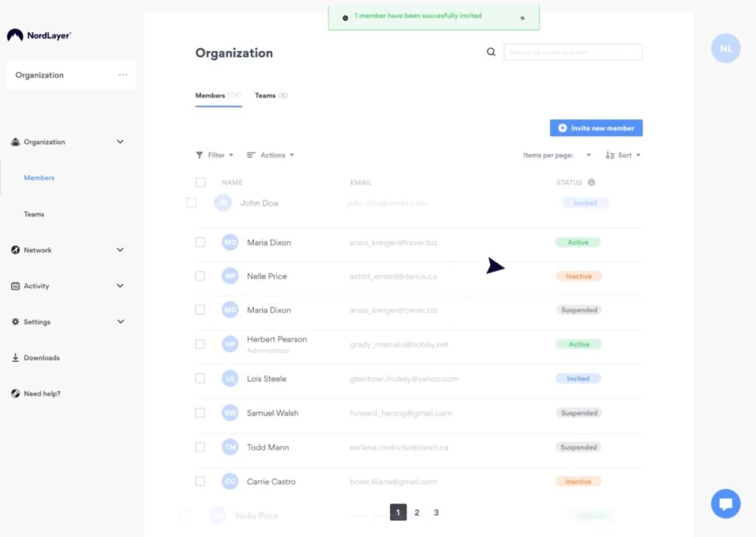Open the chat support bubble
This screenshot has width=756, height=537.
tap(726, 504)
